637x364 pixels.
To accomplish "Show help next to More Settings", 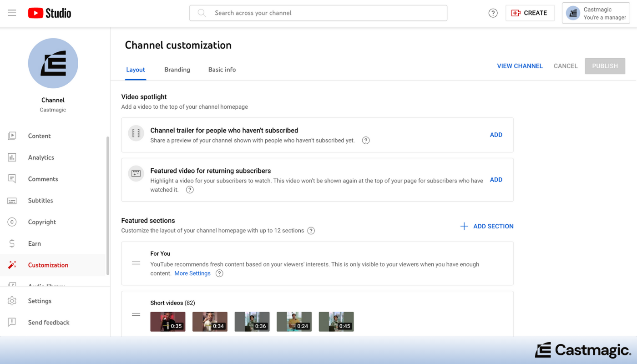I will pyautogui.click(x=219, y=273).
